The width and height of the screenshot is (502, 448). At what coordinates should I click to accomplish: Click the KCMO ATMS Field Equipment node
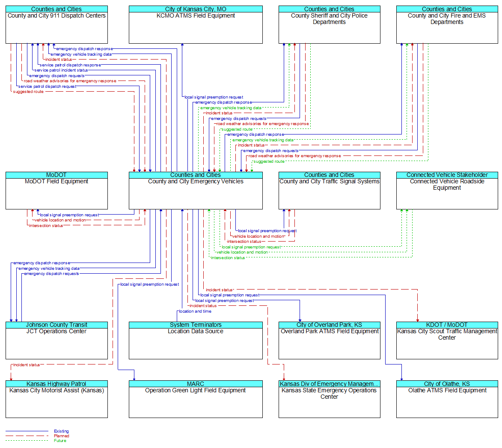(196, 25)
